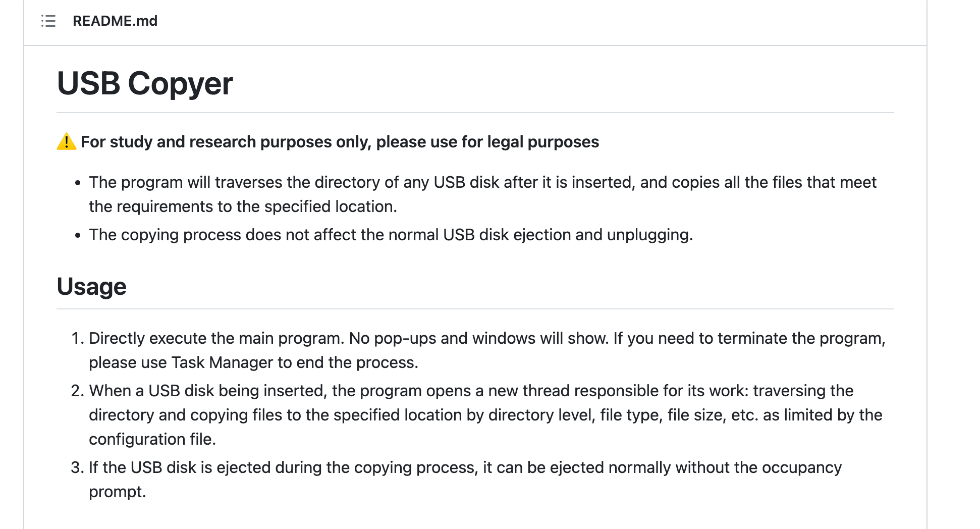Click the README.md file name
980x529 pixels.
point(115,21)
